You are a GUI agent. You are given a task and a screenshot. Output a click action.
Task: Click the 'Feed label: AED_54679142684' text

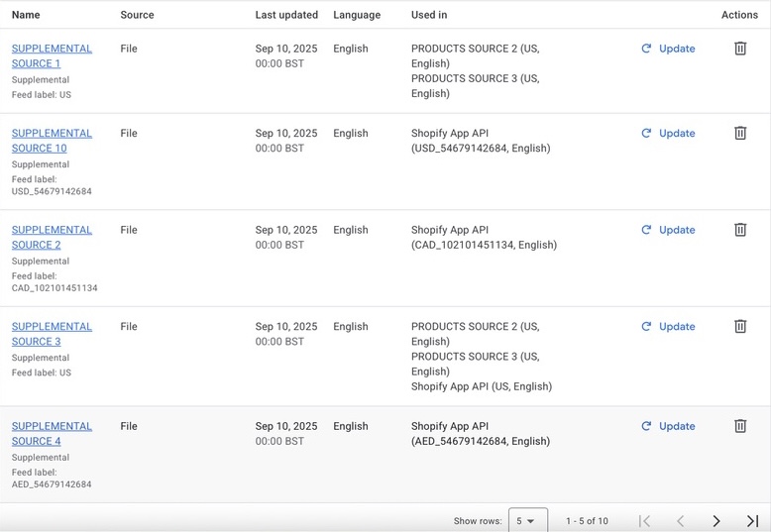pos(52,478)
